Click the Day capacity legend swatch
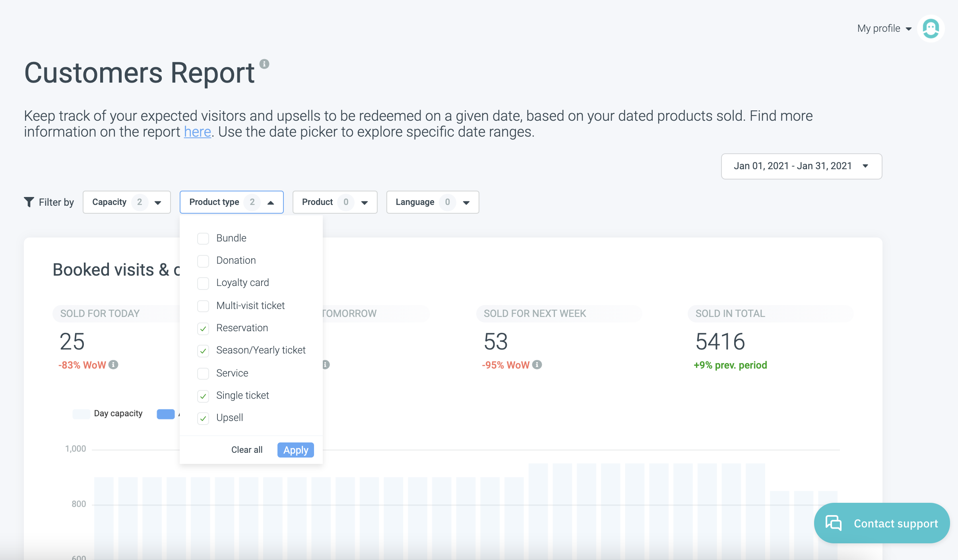 (x=81, y=414)
